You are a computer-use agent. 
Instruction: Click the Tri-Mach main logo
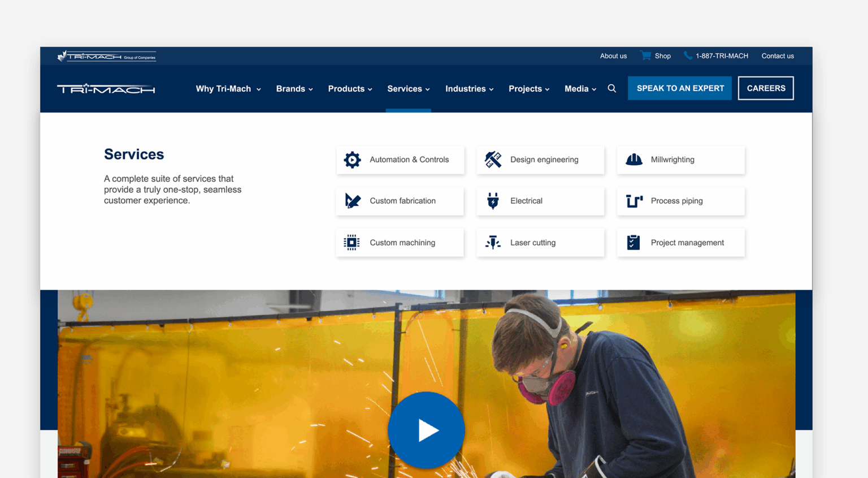pyautogui.click(x=106, y=89)
